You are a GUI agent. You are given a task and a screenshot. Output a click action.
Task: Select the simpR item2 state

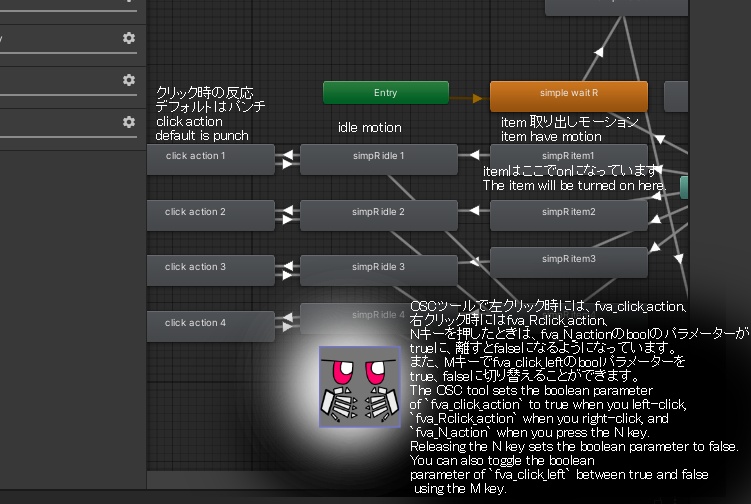coord(569,215)
